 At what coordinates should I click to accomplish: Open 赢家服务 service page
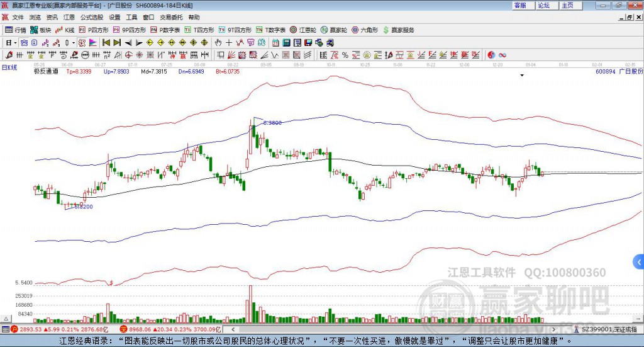(398, 30)
